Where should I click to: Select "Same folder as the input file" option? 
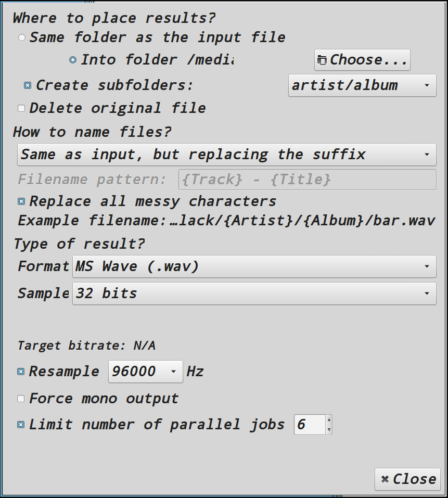(21, 37)
